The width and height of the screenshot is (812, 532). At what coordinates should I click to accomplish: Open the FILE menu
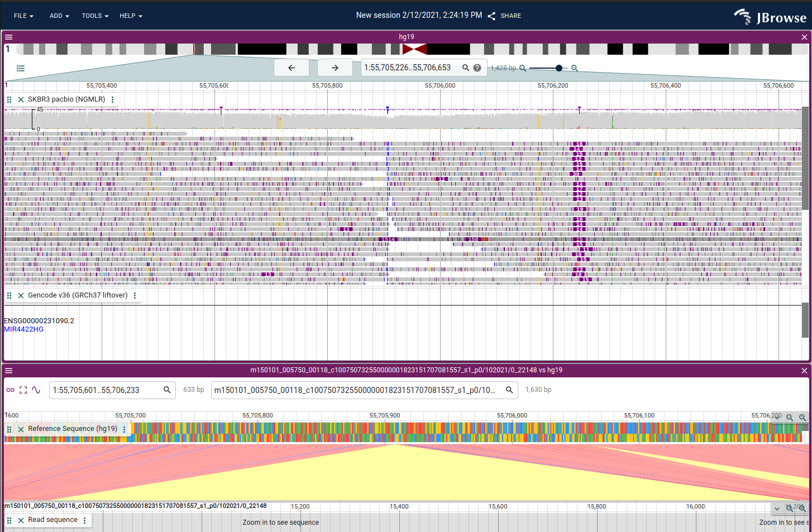[23, 16]
